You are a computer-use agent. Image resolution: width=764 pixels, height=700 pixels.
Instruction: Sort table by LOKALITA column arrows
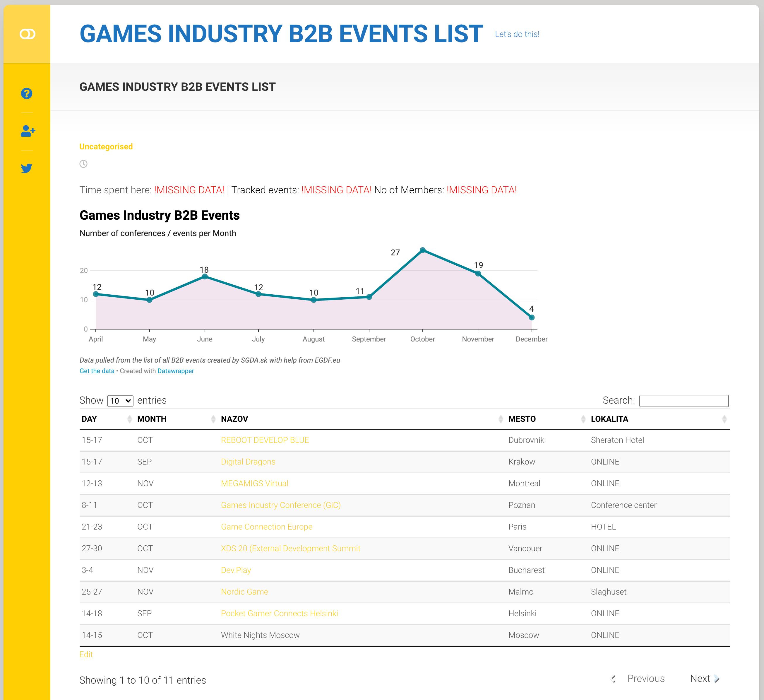tap(724, 419)
